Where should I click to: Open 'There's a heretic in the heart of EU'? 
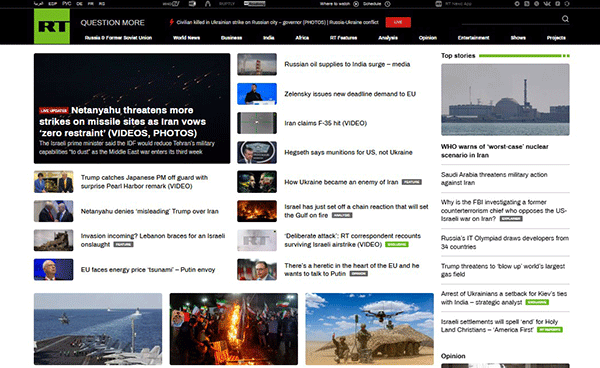(x=352, y=269)
